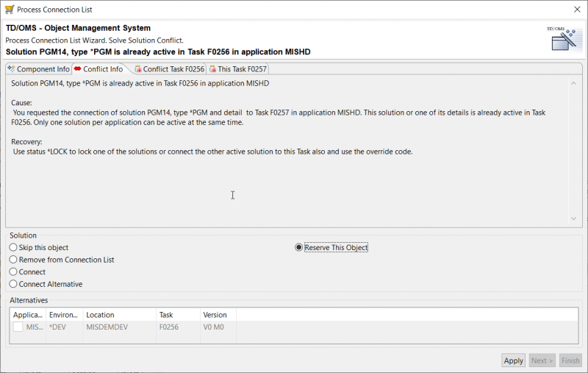Select the Skip this object option

point(13,248)
